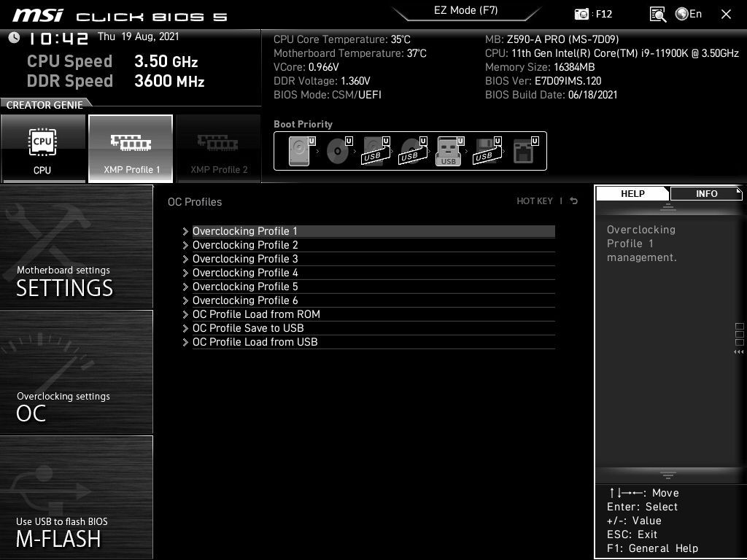
Task: Select the hard disk boot device icon
Action: (301, 151)
